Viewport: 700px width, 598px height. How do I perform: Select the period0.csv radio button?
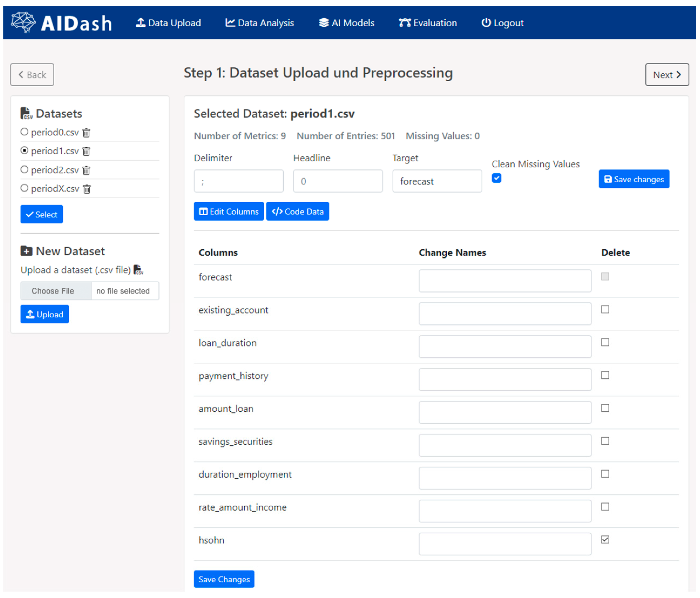24,132
